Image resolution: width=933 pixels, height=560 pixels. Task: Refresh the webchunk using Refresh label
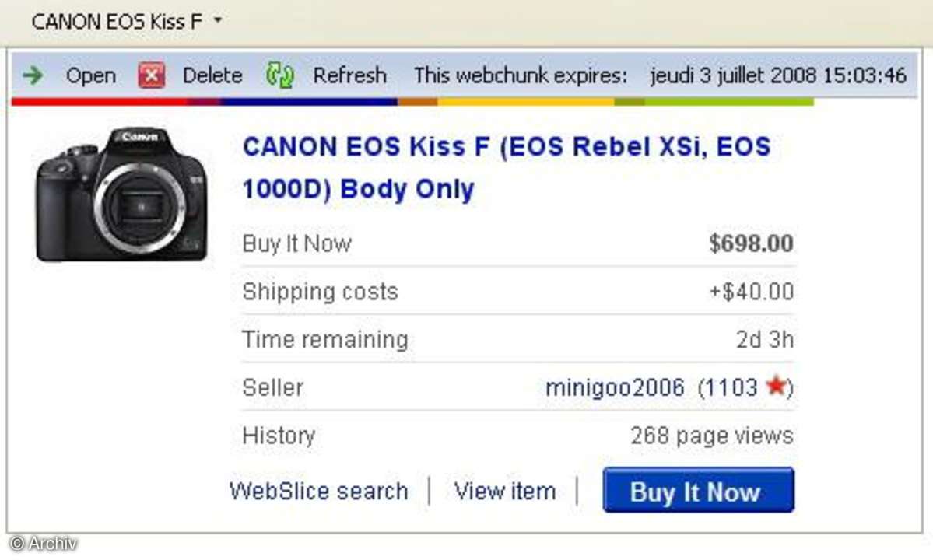point(350,75)
